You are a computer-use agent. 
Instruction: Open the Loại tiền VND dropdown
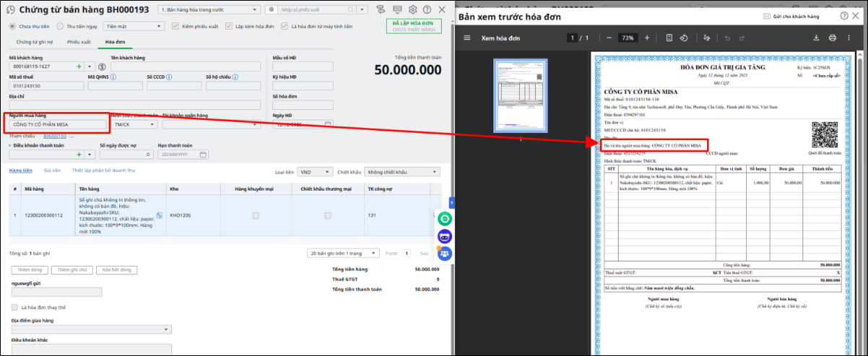pyautogui.click(x=315, y=172)
